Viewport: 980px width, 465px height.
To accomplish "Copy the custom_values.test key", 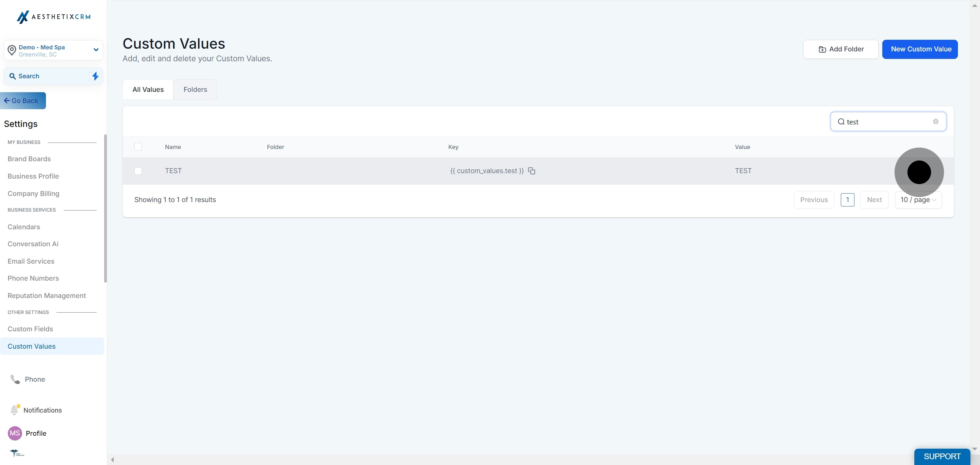I will pyautogui.click(x=532, y=171).
